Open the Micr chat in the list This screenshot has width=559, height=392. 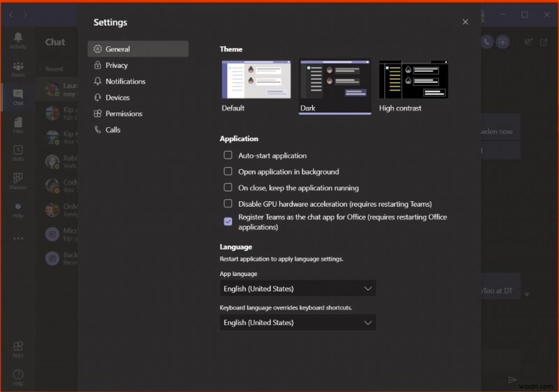tap(57, 234)
